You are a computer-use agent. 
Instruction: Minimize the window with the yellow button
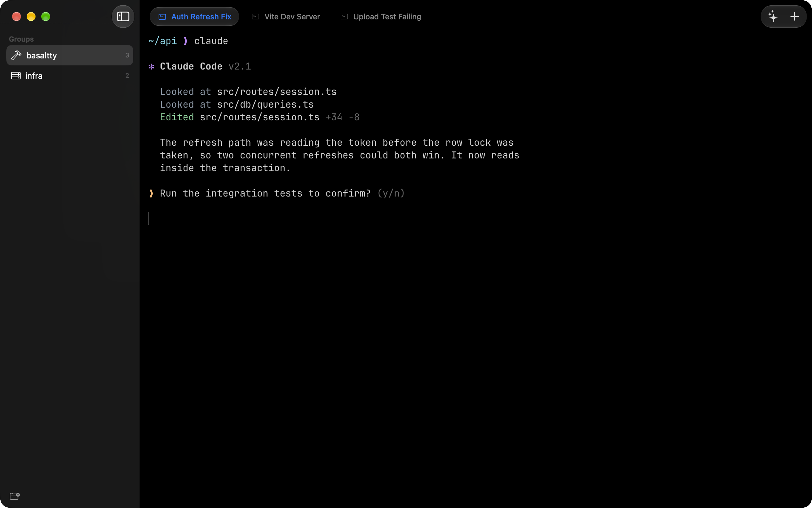[x=31, y=17]
